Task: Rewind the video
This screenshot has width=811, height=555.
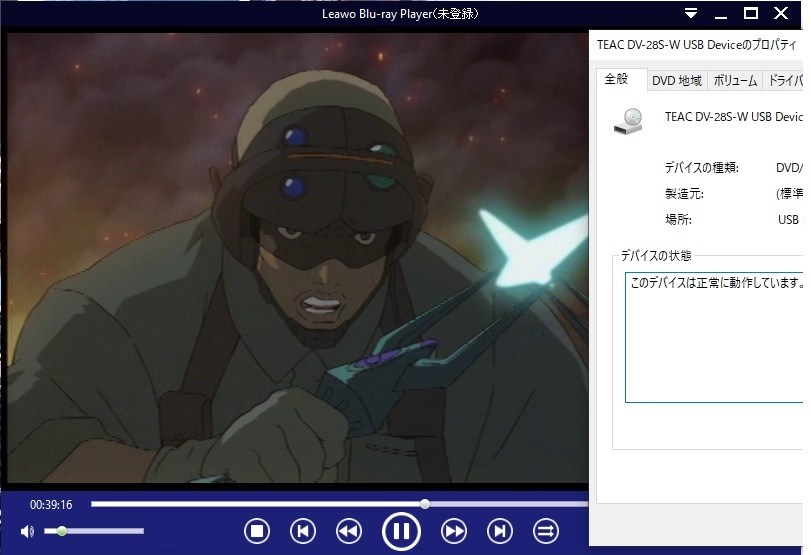Action: point(348,530)
